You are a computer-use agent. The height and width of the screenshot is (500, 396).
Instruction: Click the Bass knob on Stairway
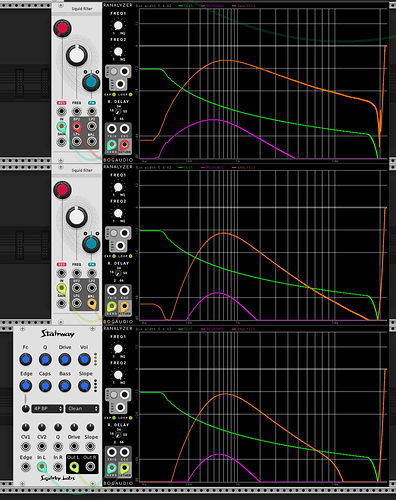pos(65,386)
